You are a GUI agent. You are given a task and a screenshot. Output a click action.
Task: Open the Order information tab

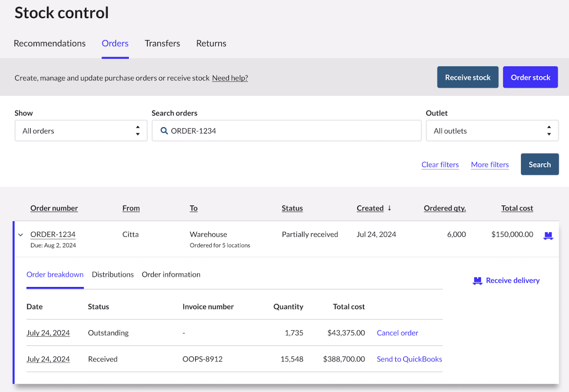coord(171,275)
